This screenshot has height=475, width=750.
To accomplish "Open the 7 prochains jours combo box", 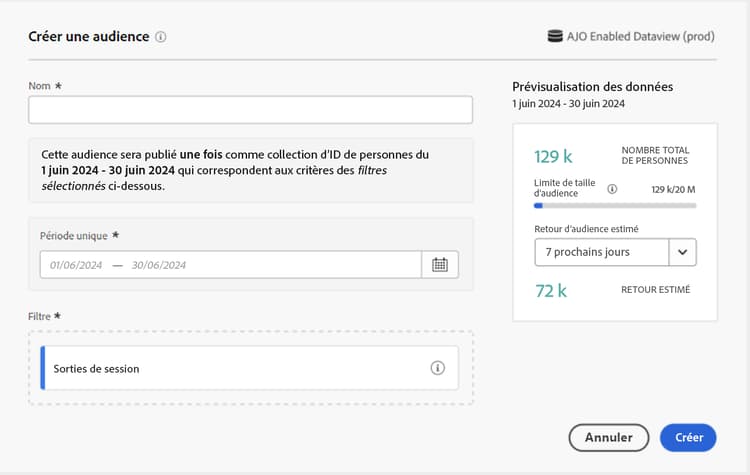I will [x=600, y=252].
